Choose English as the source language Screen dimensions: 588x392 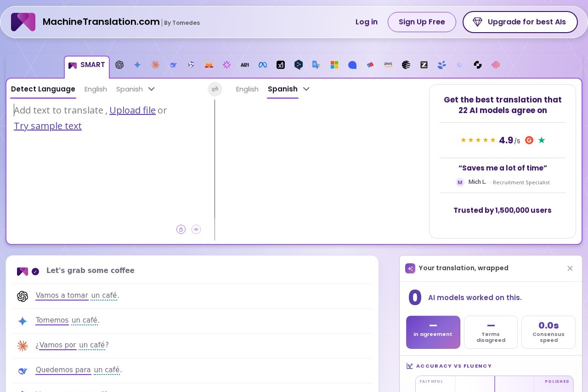96,89
